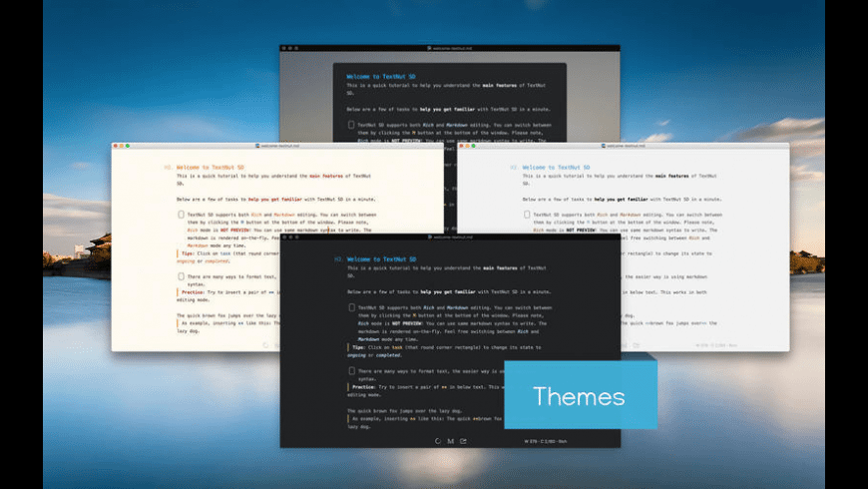Click 'Tips:' label in dark front window
868x489 pixels.
[x=358, y=347]
